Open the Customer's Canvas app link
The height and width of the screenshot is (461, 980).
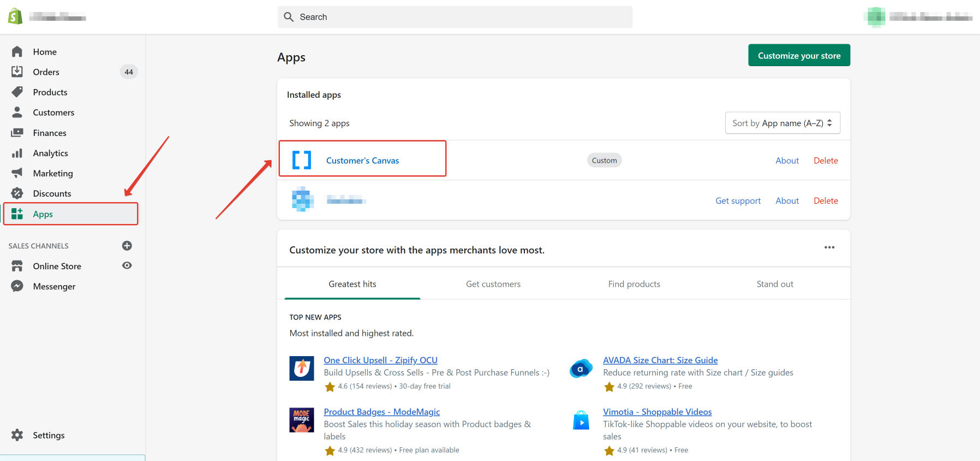coord(362,160)
